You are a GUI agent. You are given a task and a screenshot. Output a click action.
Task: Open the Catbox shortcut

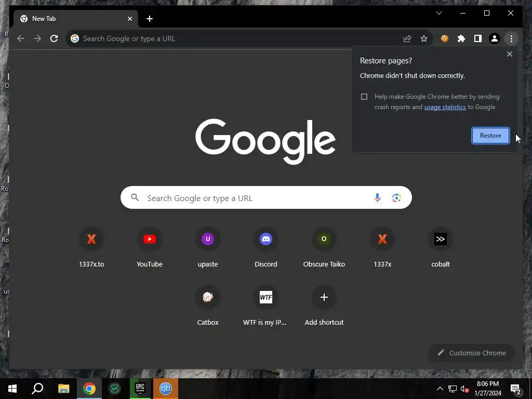click(208, 306)
